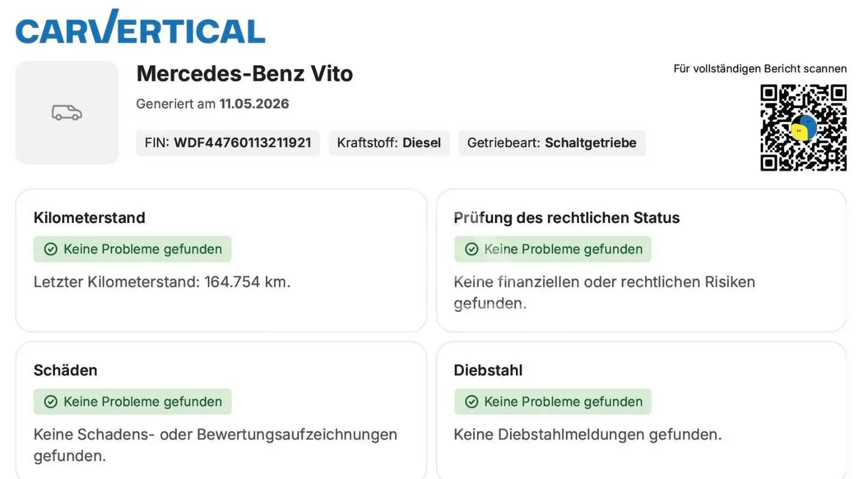Viewport: 868px width, 479px height.
Task: Click the green badge in the Schäden card
Action: point(132,401)
